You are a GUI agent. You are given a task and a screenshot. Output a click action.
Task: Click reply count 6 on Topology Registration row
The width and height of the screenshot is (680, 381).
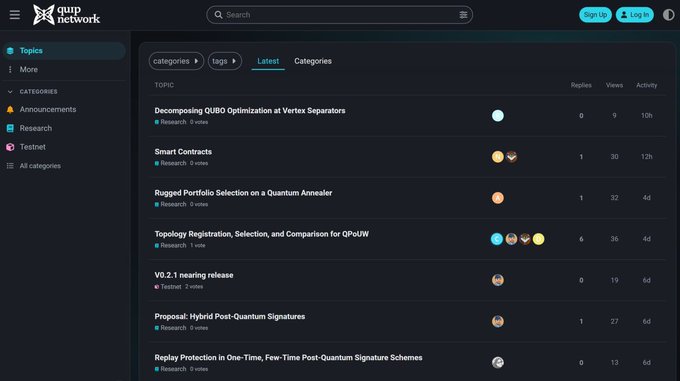tap(581, 239)
